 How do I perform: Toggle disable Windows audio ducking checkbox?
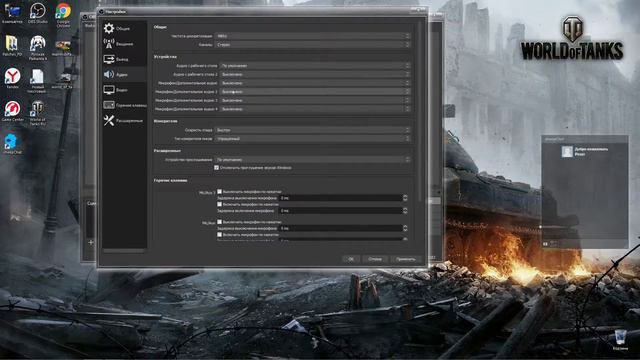tap(217, 168)
